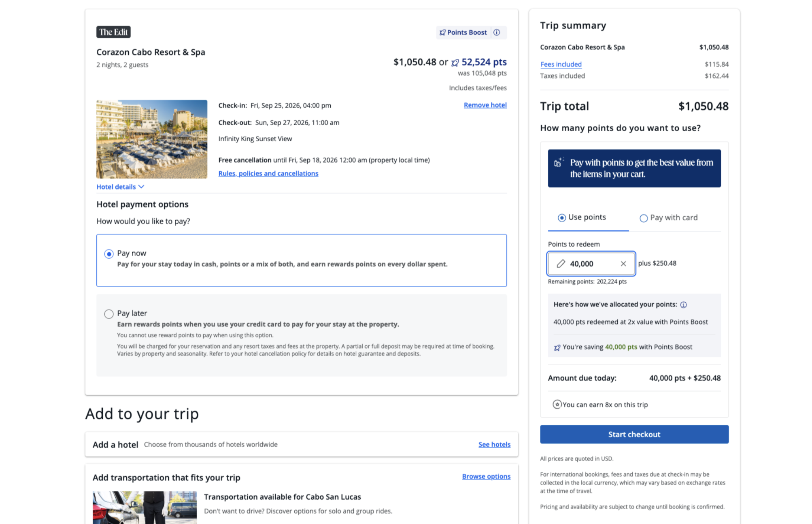The width and height of the screenshot is (812, 524).
Task: Clear the points to redeem field
Action: click(x=623, y=264)
